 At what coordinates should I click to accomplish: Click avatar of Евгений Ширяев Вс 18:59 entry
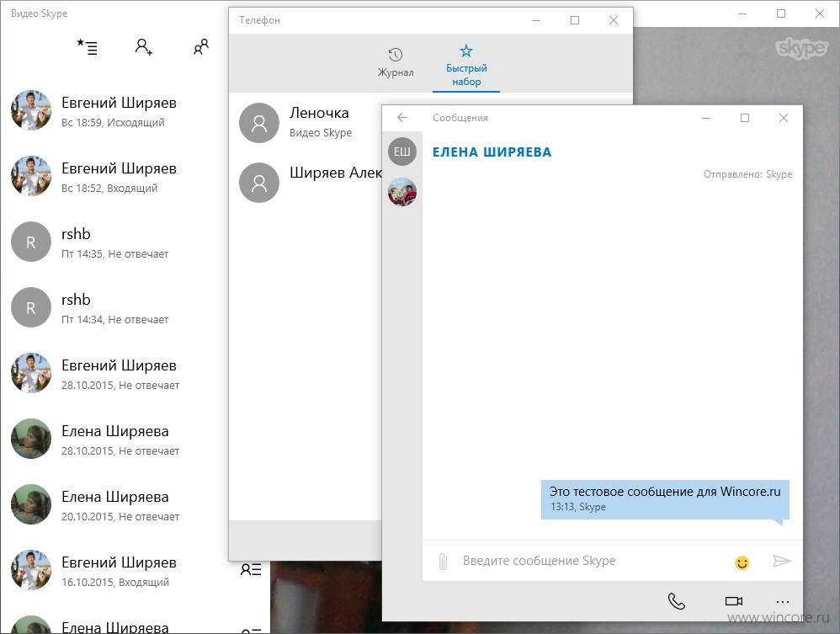(x=31, y=110)
